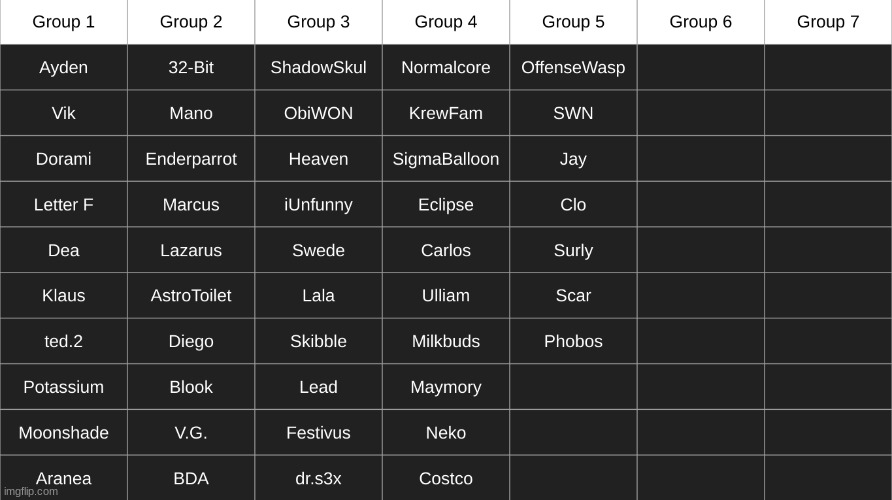Select the iUnfunny cell
The width and height of the screenshot is (892, 500).
coord(318,205)
